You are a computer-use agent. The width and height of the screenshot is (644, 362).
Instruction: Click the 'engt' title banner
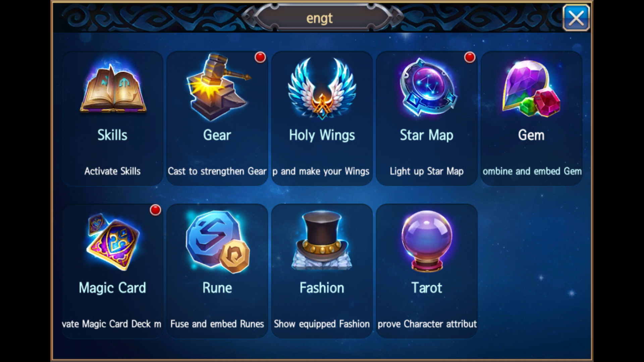pyautogui.click(x=319, y=18)
